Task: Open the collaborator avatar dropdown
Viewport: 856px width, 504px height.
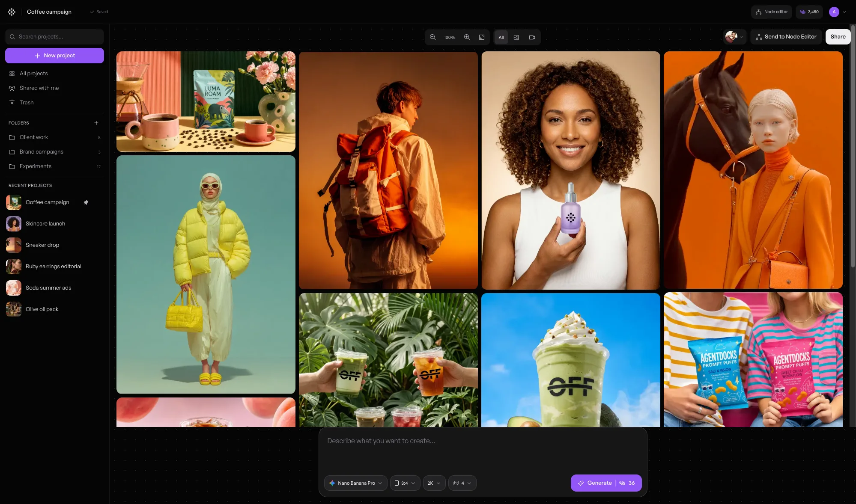Action: click(735, 37)
